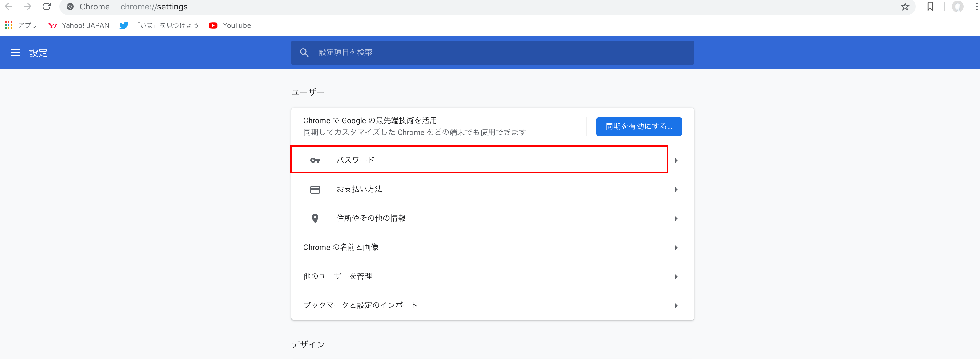Focus the 設定項目を検索 search field
The width and height of the screenshot is (980, 359).
(493, 52)
